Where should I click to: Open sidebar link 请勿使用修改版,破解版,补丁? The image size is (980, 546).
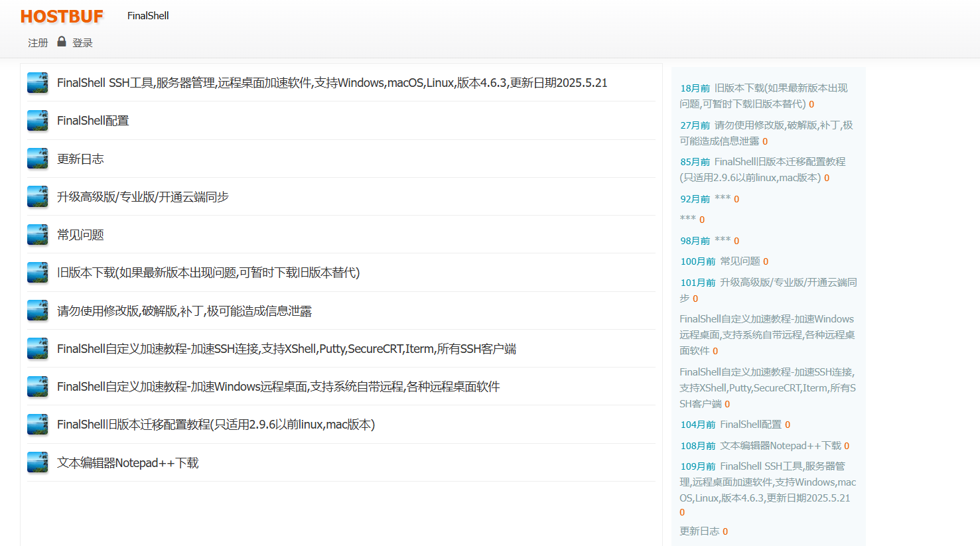tap(766, 133)
